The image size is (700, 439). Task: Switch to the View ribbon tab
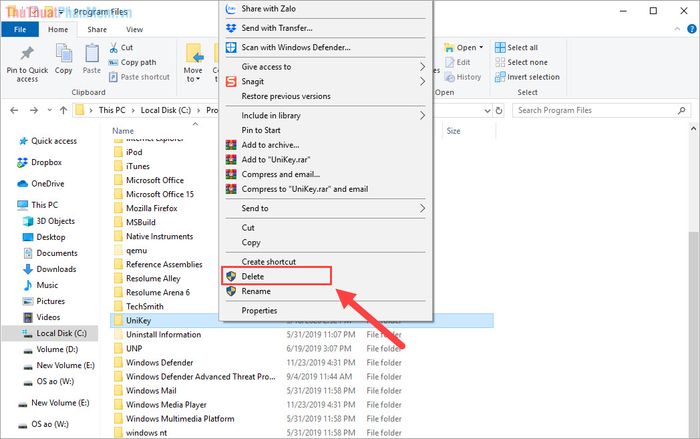(x=134, y=29)
